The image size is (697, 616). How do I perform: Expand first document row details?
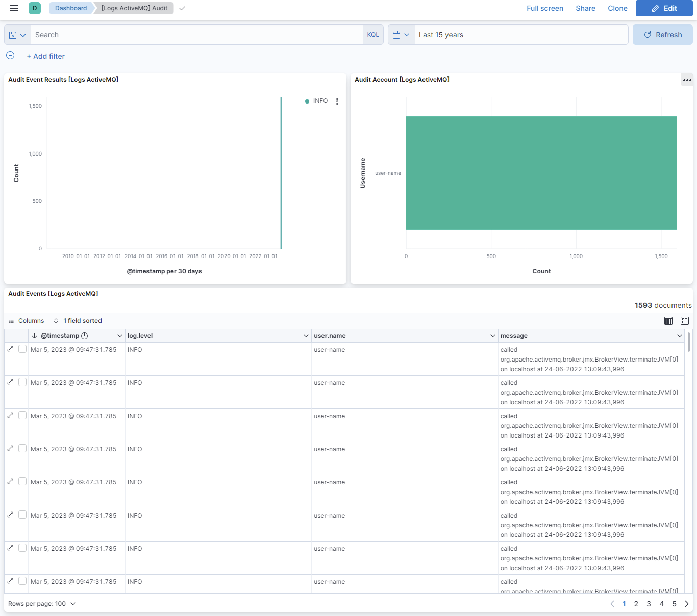[10, 349]
